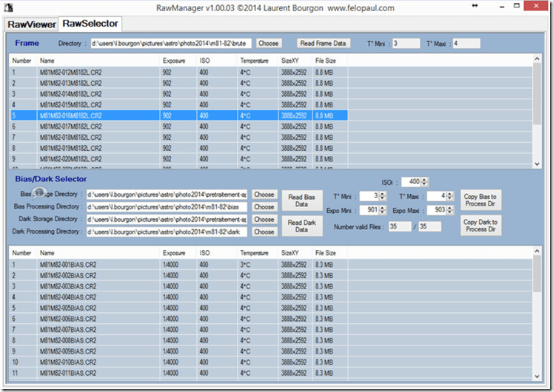Choose the Frame directory
The image size is (553, 392).
tap(269, 44)
